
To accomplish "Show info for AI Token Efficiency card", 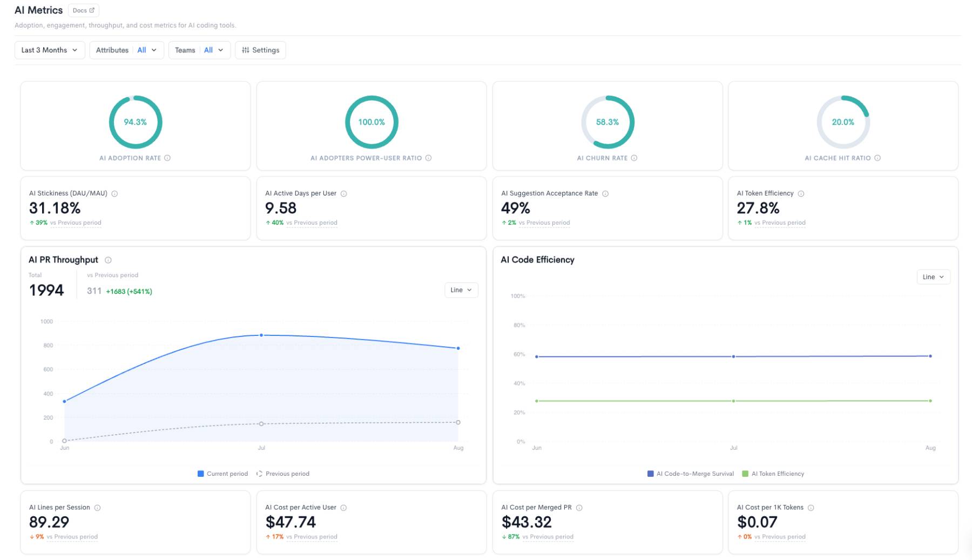I will pos(801,194).
